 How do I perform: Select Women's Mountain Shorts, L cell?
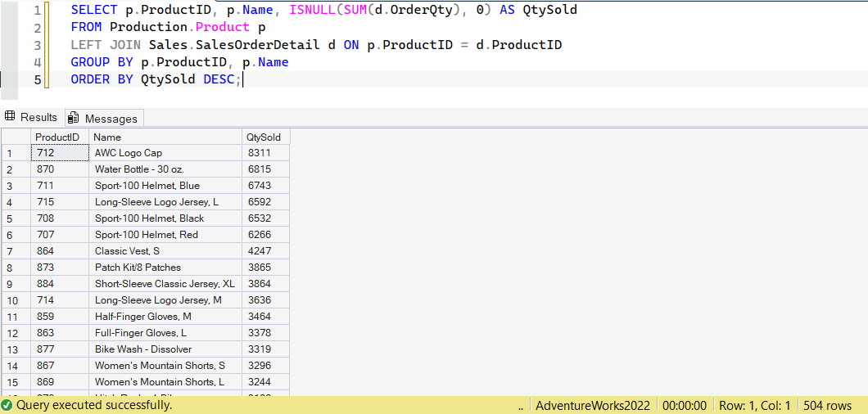[x=166, y=382]
